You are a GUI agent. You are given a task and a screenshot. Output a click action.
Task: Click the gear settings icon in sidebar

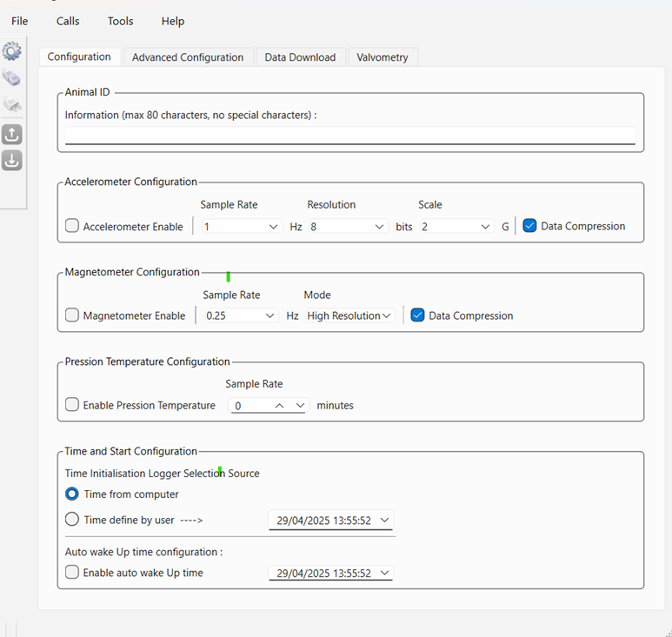pyautogui.click(x=11, y=51)
